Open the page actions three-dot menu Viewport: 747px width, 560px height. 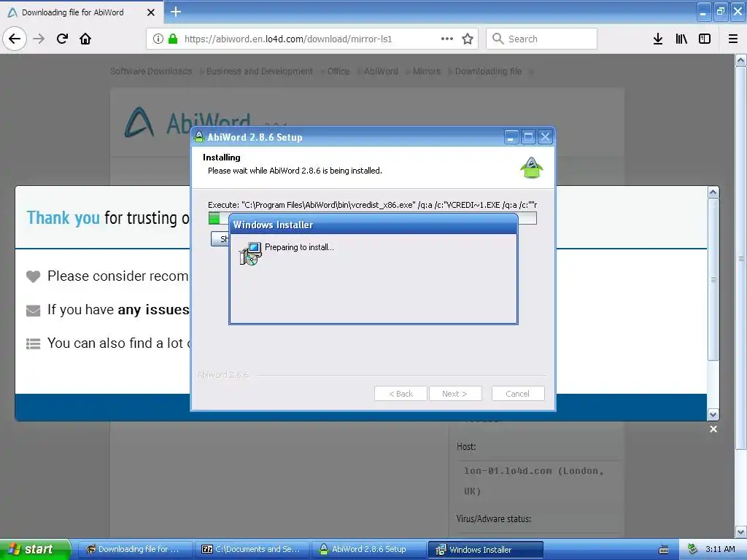click(x=447, y=39)
